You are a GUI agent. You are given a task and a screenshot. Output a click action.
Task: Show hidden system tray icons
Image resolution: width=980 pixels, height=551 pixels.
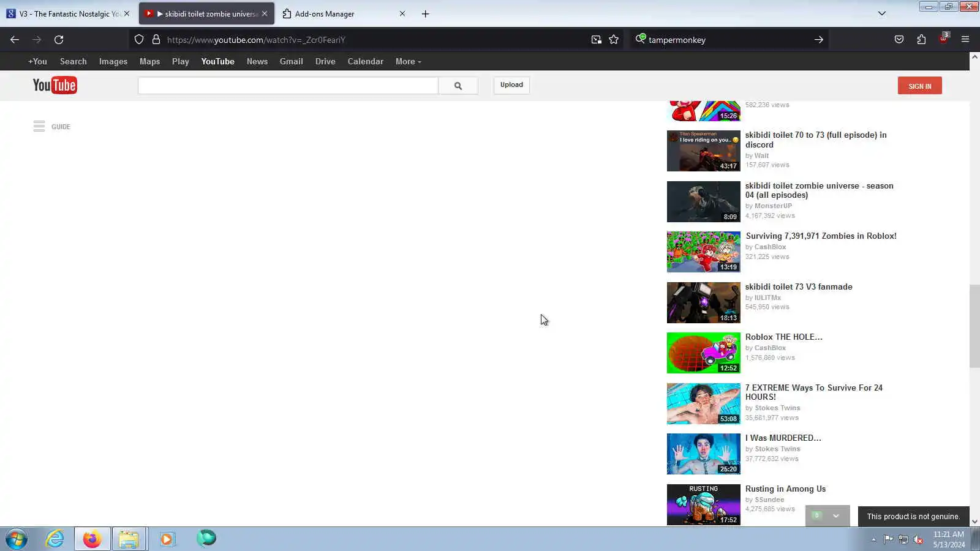point(873,539)
